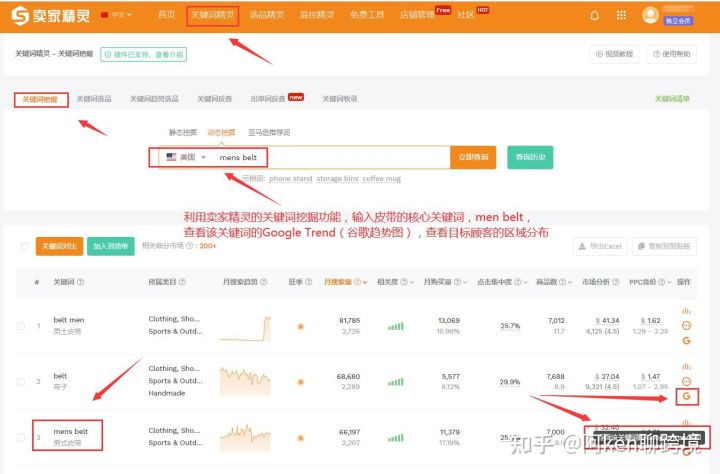The height and width of the screenshot is (474, 720).
Task: Click help icon beside 月搜索趋势 header
Action: [264, 282]
